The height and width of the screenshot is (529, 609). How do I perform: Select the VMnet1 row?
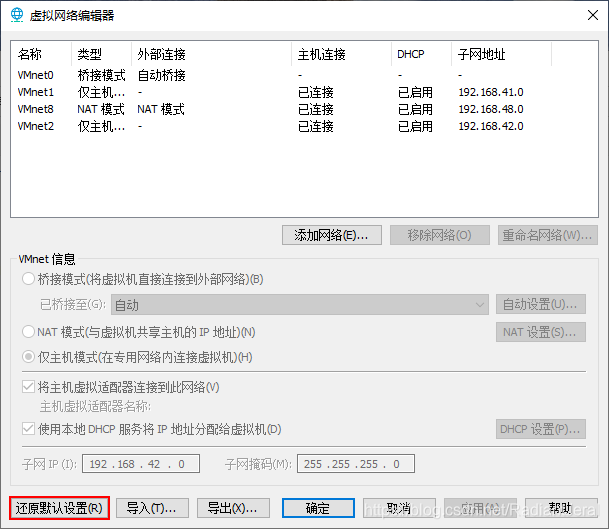[x=304, y=92]
